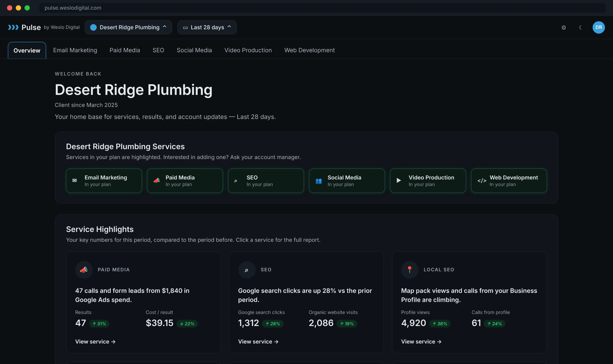Open the settings gear icon

click(564, 28)
